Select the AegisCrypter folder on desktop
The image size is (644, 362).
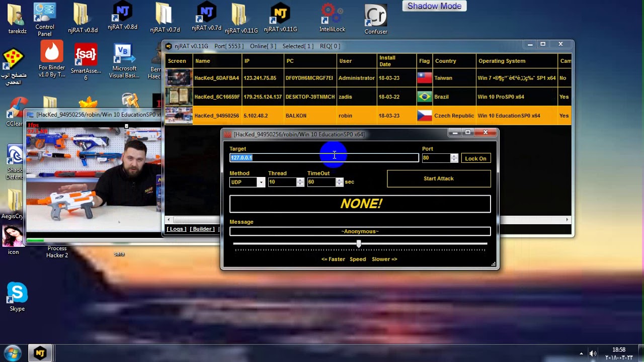(14, 201)
